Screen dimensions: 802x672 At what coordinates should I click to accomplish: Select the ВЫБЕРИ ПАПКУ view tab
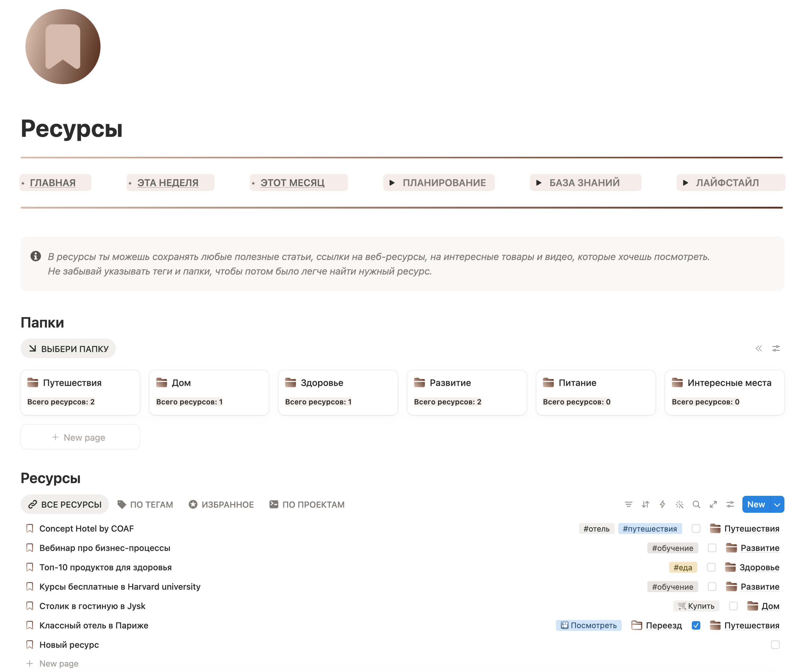68,348
